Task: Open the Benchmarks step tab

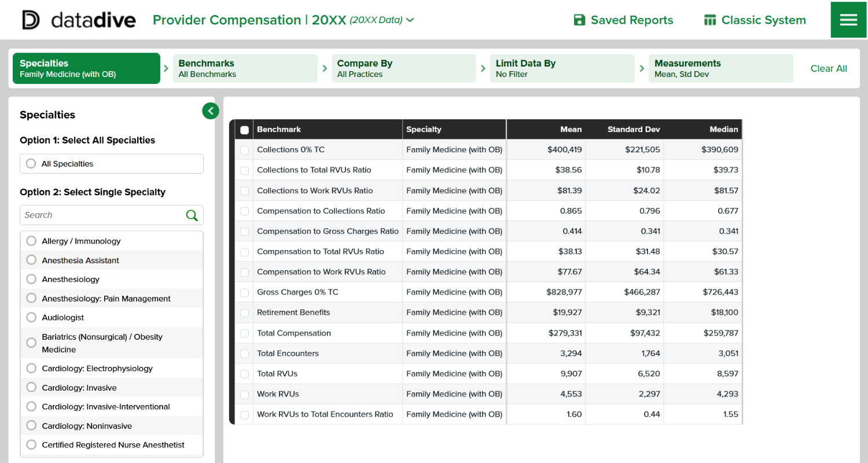Action: click(x=245, y=68)
